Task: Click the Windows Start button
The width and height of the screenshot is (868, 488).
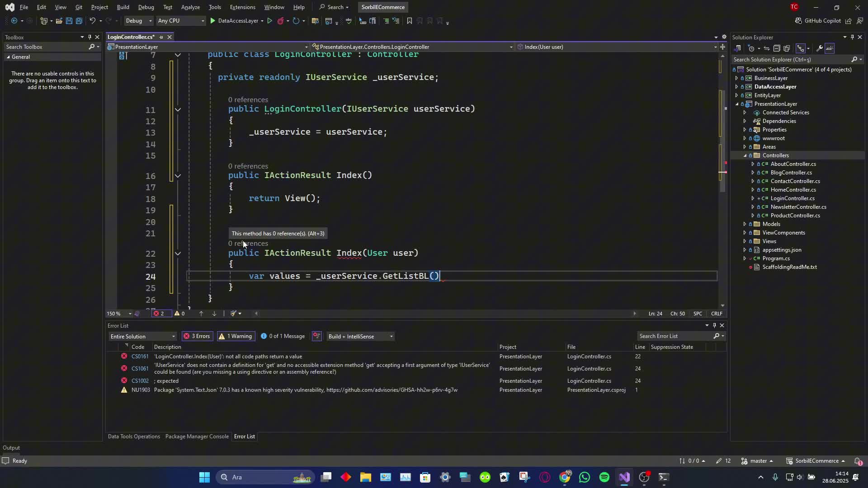Action: pos(204,477)
